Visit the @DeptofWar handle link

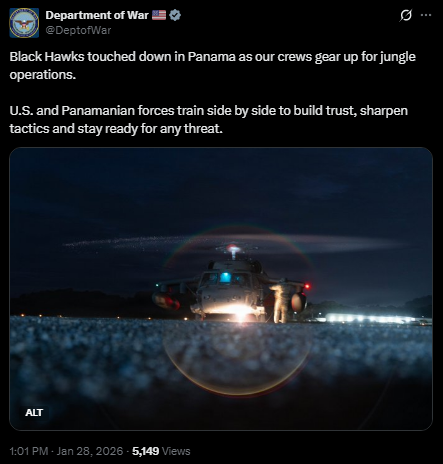[78, 30]
